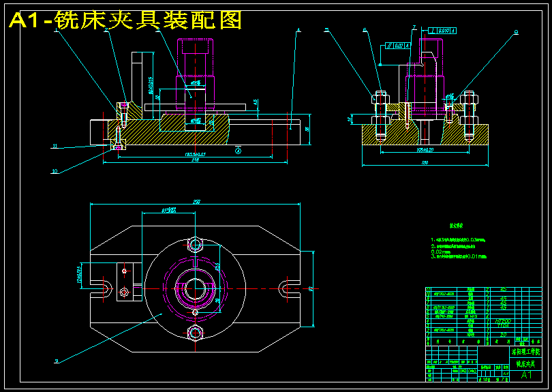Select part balloon number 4
This screenshot has height=392, width=552.
tap(298, 30)
